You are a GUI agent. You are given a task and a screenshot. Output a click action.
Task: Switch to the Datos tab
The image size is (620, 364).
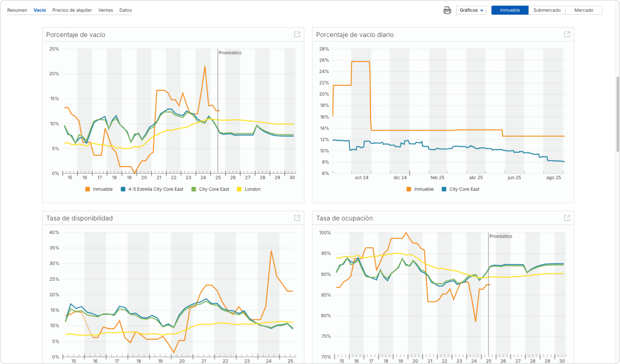tap(125, 10)
